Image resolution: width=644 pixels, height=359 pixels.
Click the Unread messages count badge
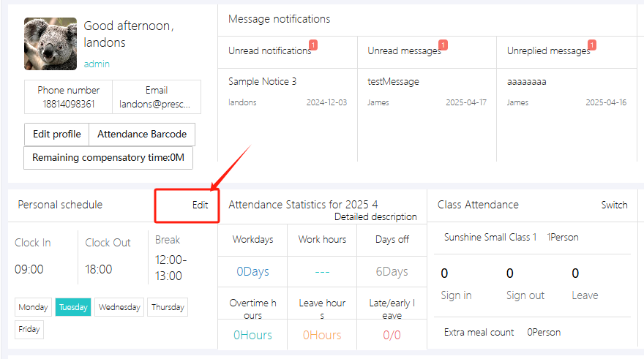point(443,45)
